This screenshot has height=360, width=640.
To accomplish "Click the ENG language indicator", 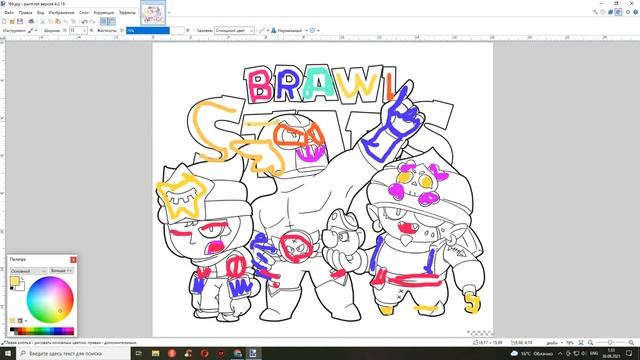I will pyautogui.click(x=594, y=353).
